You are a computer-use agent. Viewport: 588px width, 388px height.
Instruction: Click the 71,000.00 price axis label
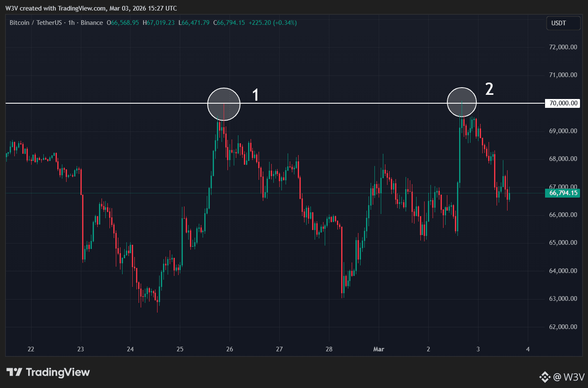click(x=563, y=75)
